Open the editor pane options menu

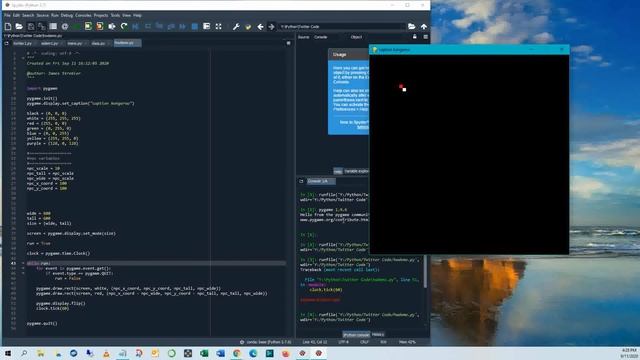coord(288,43)
